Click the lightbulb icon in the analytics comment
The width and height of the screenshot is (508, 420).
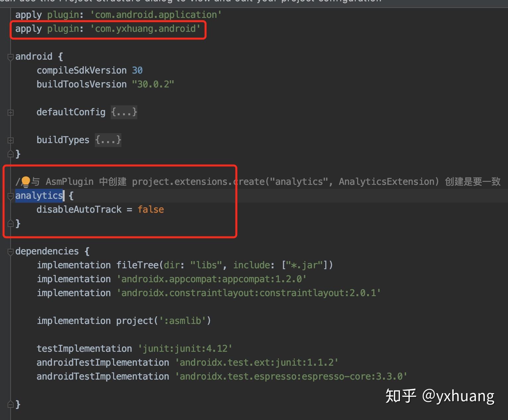point(27,181)
